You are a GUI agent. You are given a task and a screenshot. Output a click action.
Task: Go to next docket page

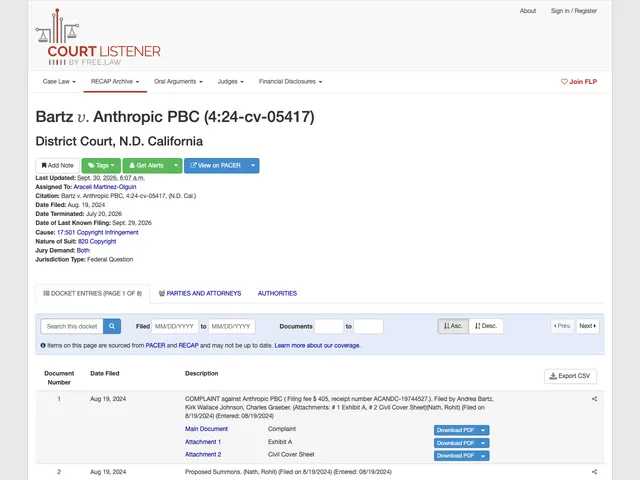tap(588, 326)
